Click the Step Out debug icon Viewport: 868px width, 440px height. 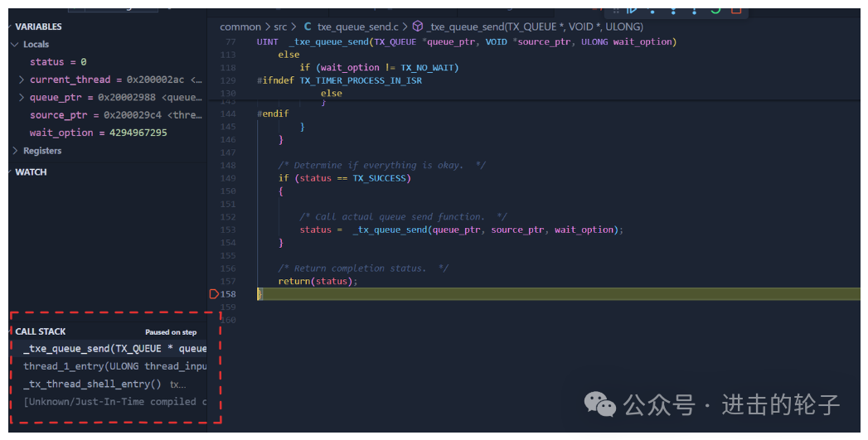[694, 10]
